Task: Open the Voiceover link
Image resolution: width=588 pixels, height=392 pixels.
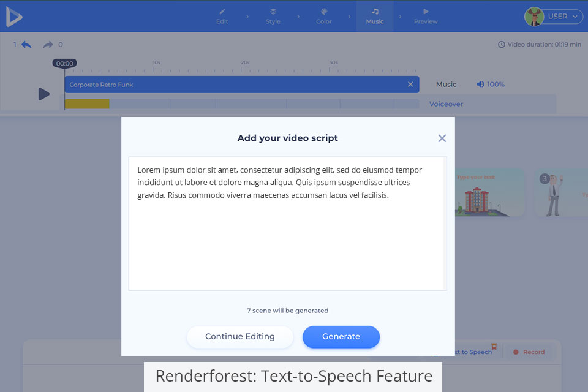Action: [446, 104]
